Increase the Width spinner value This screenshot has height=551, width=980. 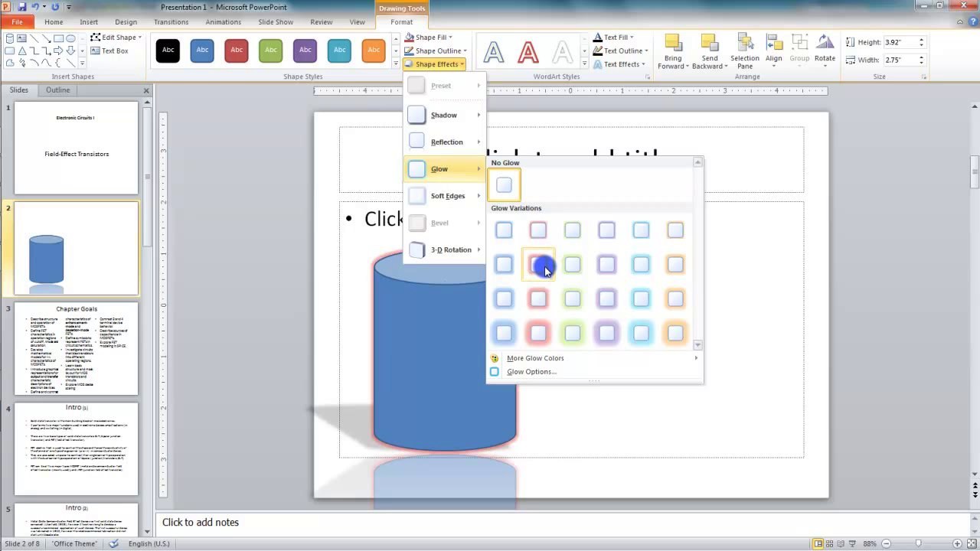click(922, 57)
